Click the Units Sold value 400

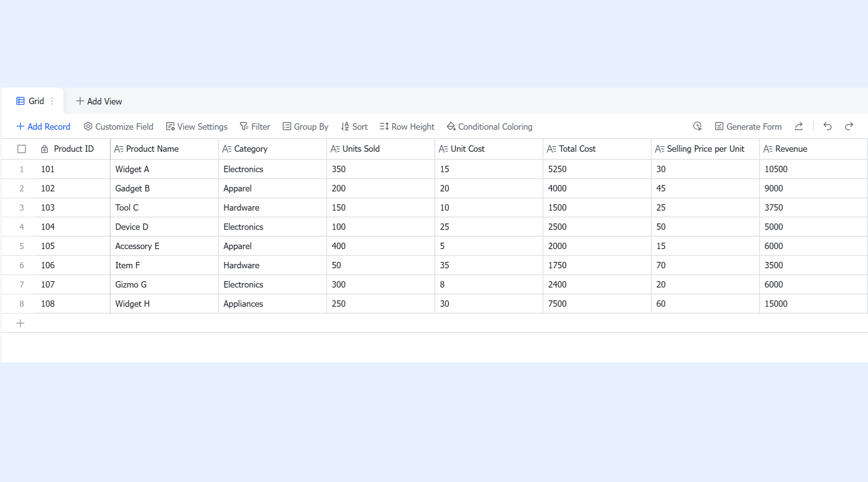pyautogui.click(x=381, y=246)
